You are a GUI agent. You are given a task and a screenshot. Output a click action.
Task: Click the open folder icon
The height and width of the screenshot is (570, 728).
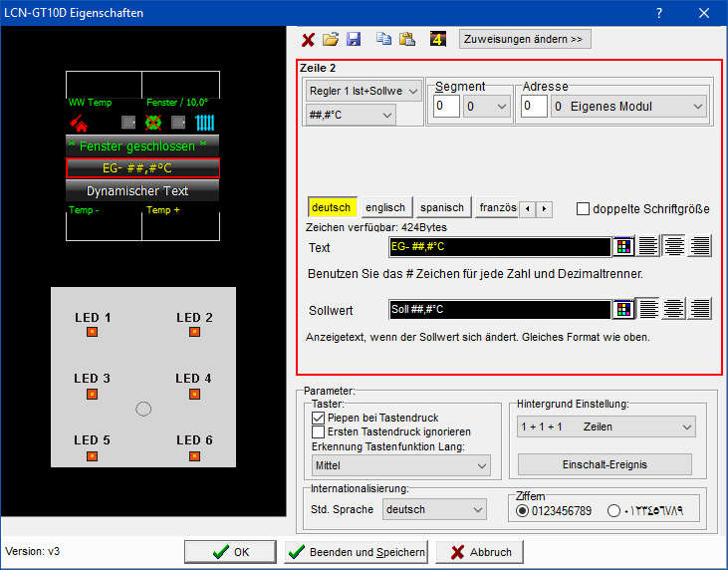(x=330, y=40)
